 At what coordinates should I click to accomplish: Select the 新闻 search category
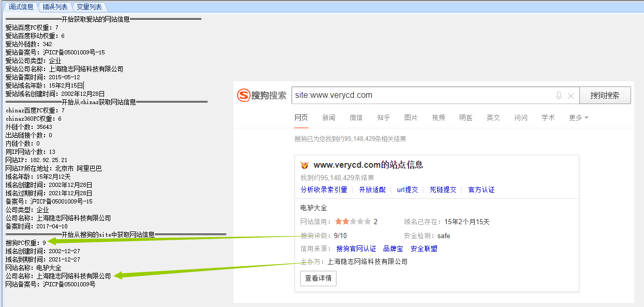(329, 118)
